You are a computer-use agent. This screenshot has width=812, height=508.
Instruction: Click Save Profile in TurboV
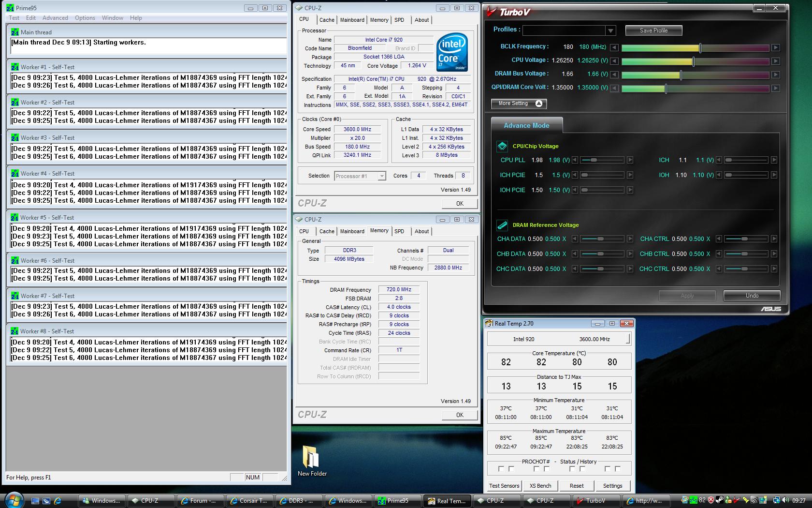[x=653, y=30]
